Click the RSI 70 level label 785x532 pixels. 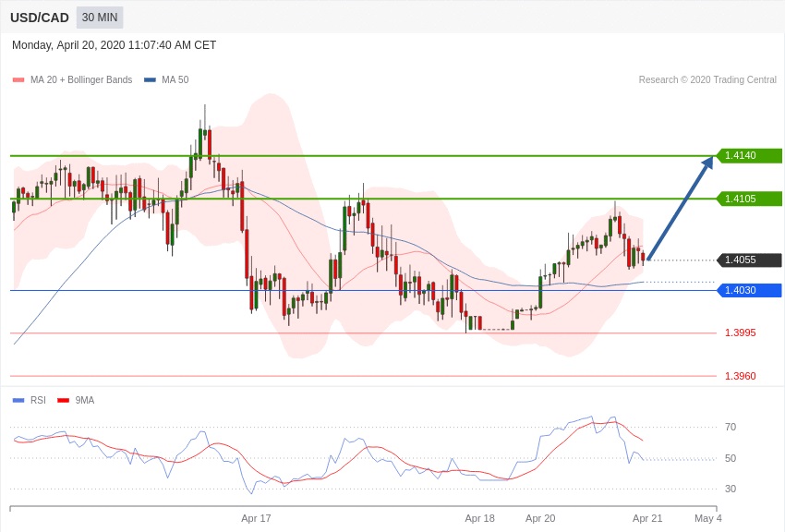tap(731, 427)
